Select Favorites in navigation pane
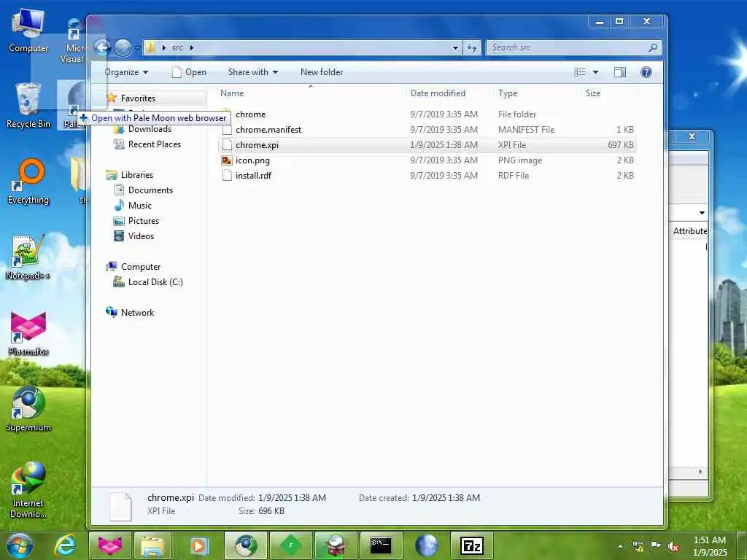 (138, 98)
